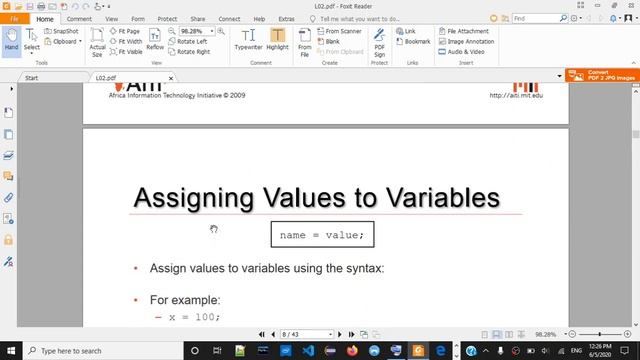
Task: Rotate the page left
Action: pyautogui.click(x=188, y=41)
